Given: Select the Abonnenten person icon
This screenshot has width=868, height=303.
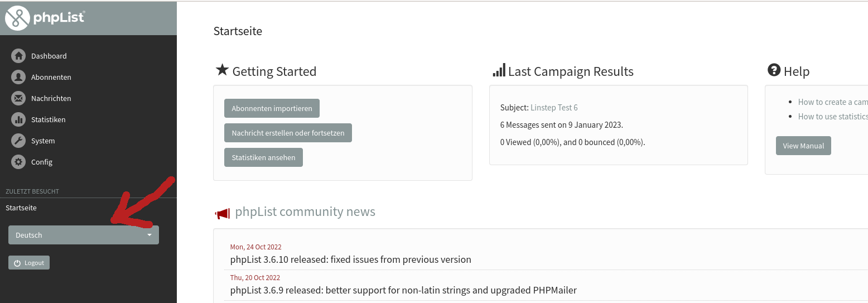Looking at the screenshot, I should click(x=18, y=77).
